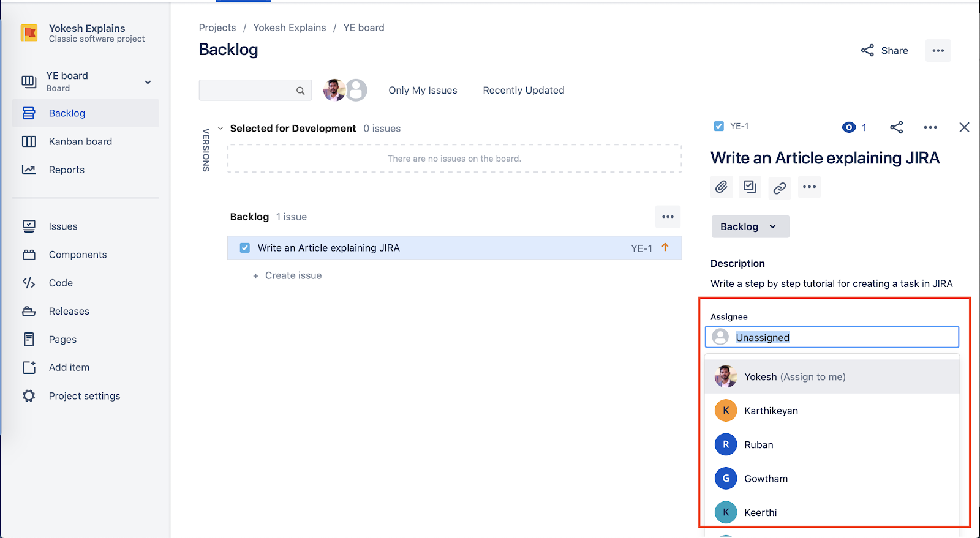Open Kanban board in the sidebar
Image resolution: width=980 pixels, height=538 pixels.
click(86, 141)
